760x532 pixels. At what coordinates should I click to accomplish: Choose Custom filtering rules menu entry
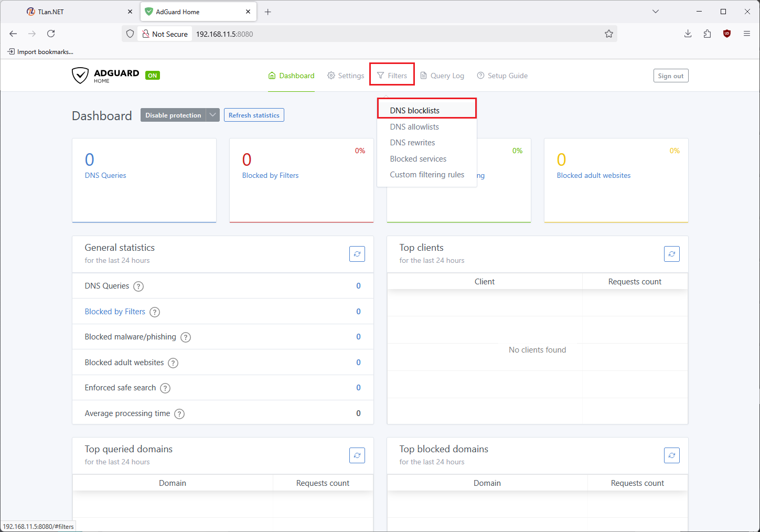click(x=426, y=175)
